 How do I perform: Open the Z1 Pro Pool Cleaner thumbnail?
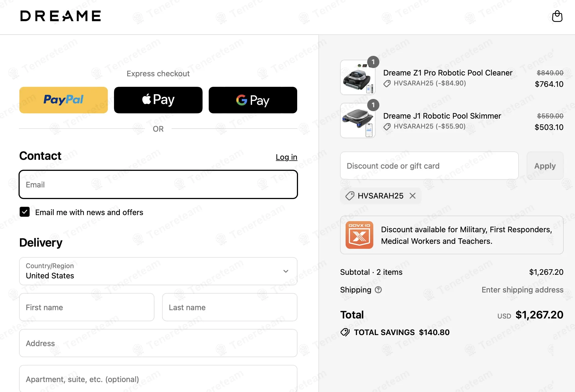[x=358, y=77]
